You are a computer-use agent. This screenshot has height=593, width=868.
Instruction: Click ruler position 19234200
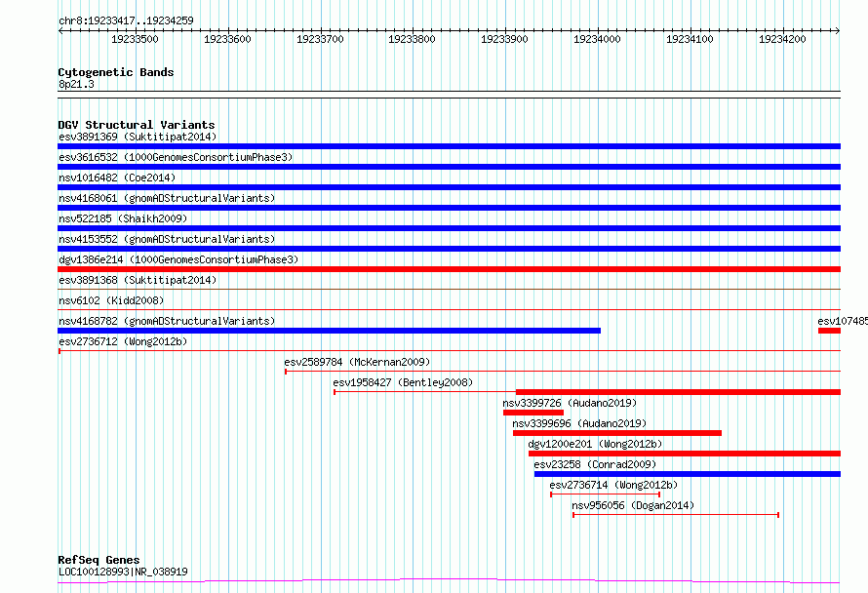pos(782,39)
